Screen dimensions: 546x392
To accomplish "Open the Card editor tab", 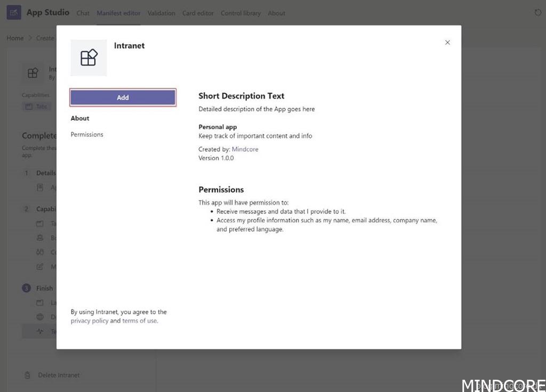I will 198,13.
